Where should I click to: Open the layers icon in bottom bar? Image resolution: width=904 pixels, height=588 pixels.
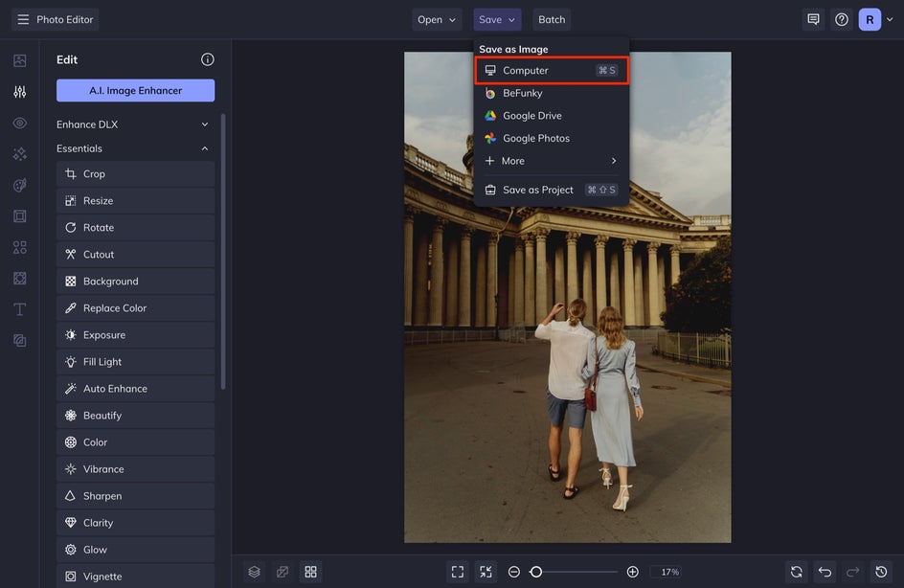[x=254, y=572]
